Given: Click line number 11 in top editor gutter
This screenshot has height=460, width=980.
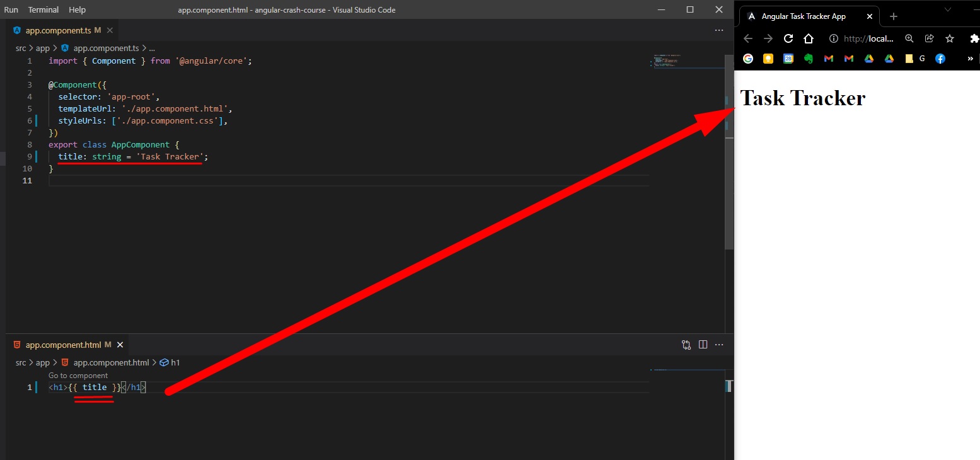Looking at the screenshot, I should (x=27, y=181).
